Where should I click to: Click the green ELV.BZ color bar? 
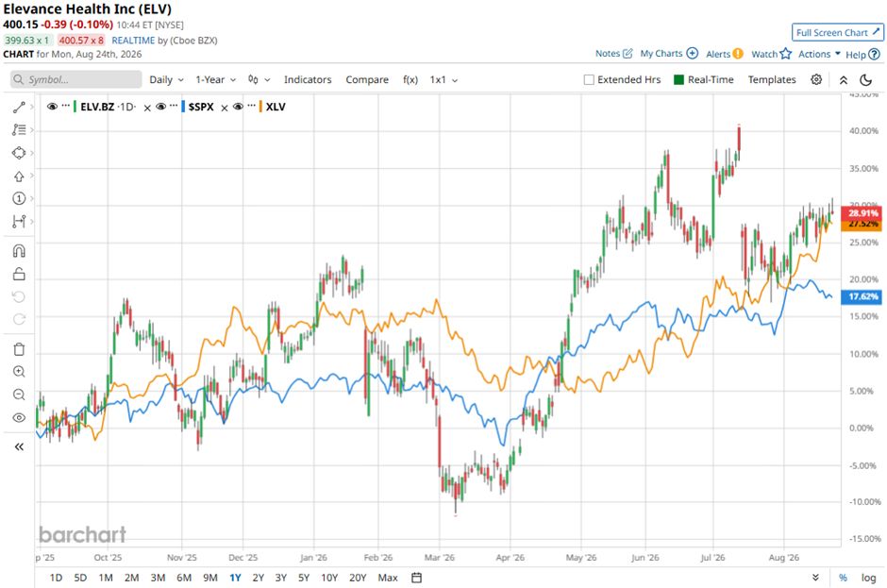75,107
